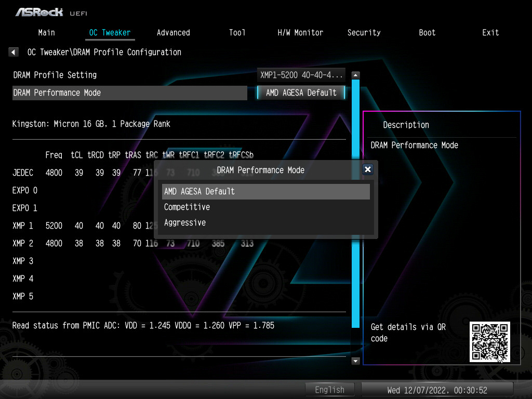Switch to the Advanced tab
532x399 pixels.
[x=173, y=32]
